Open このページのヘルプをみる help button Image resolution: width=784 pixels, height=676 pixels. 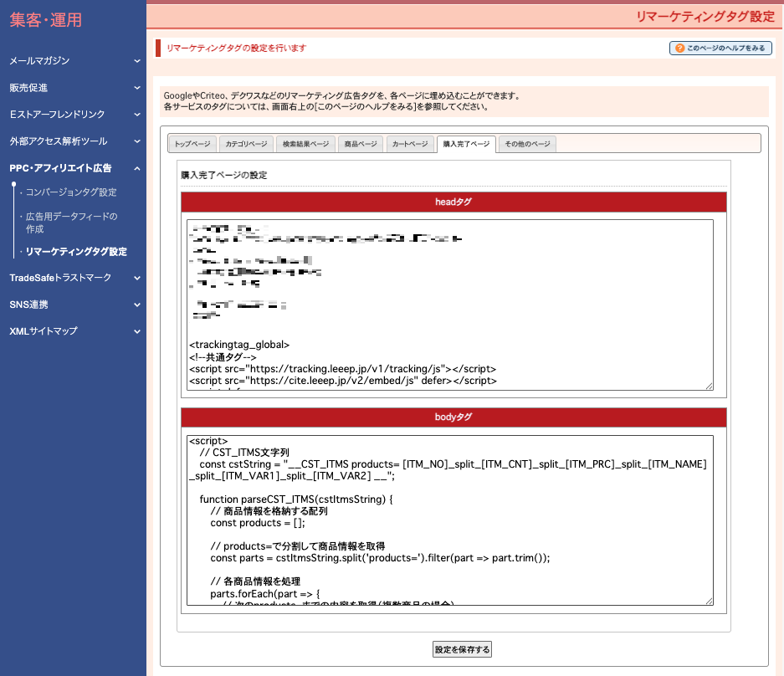click(x=720, y=48)
